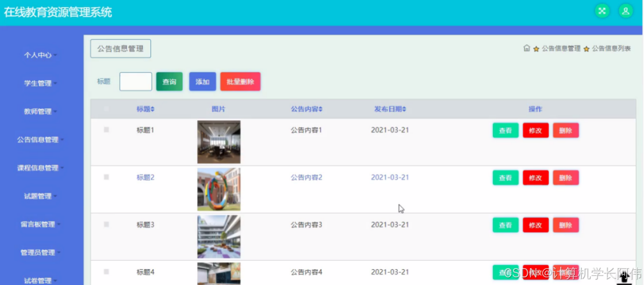Screen dimensions: 644x285
Task: Click the 查询 search button
Action: coord(169,81)
